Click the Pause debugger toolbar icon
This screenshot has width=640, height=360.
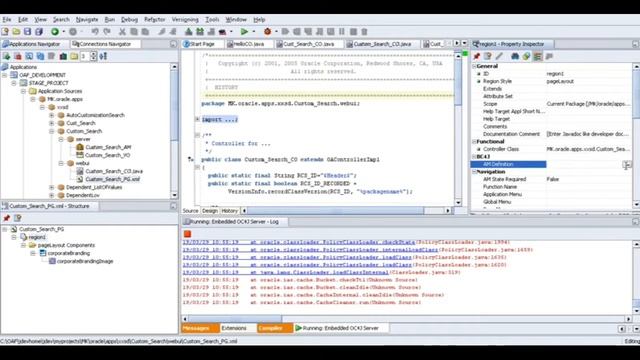[x=342, y=31]
